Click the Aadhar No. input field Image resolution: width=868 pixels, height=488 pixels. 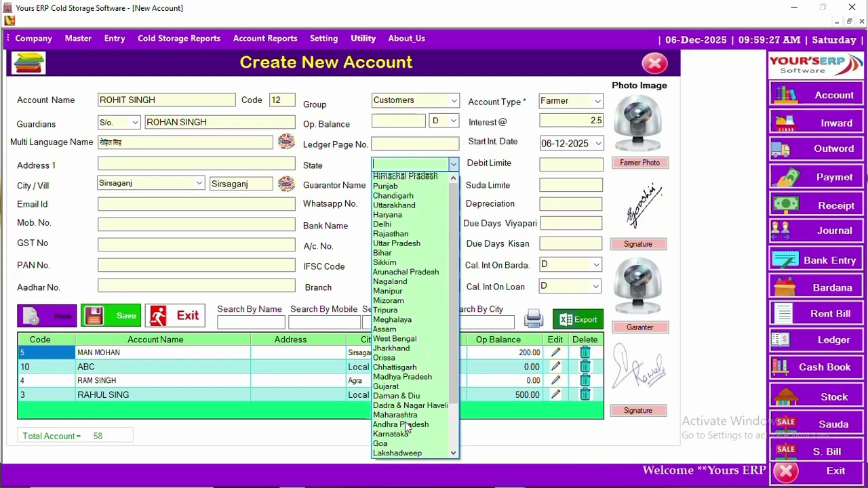[196, 286]
